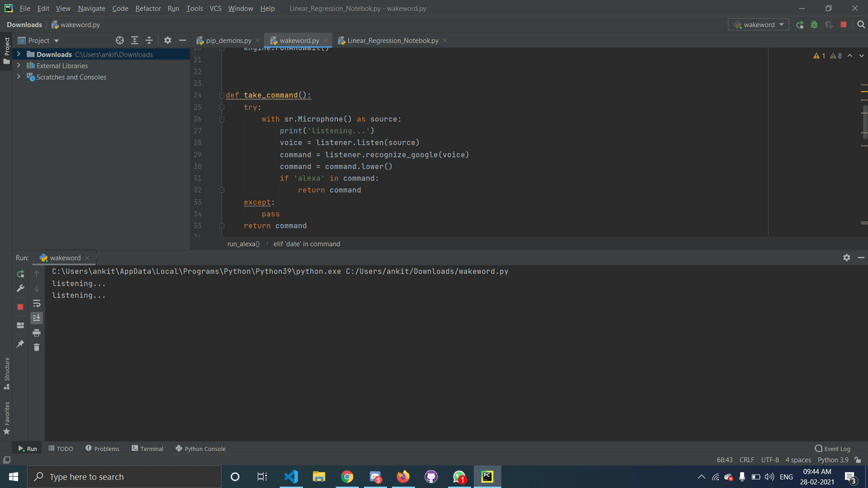The height and width of the screenshot is (488, 868).
Task: Open the Navigate menu
Action: [91, 8]
